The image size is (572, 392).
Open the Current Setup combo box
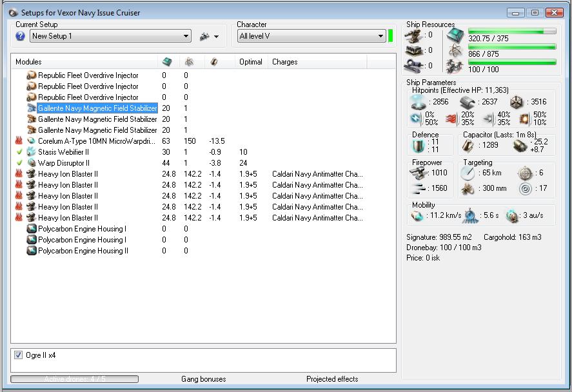pos(110,36)
